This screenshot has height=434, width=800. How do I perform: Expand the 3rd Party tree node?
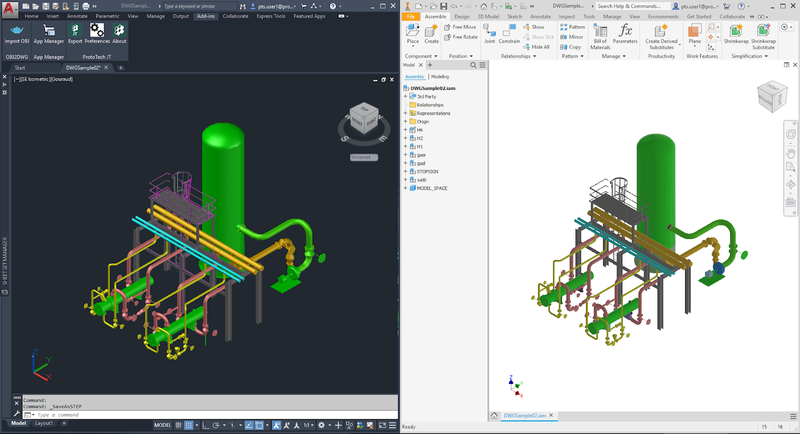406,96
